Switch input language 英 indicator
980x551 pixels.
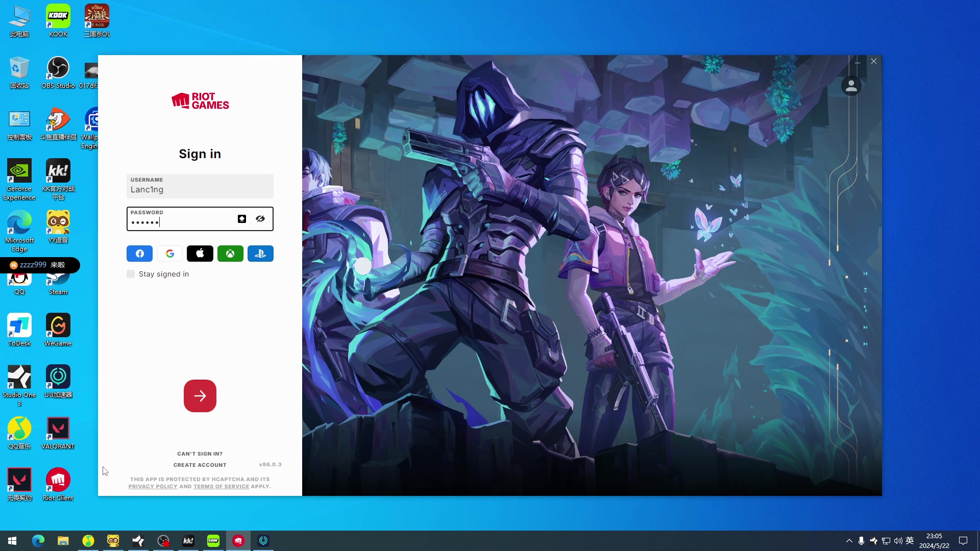tap(910, 541)
